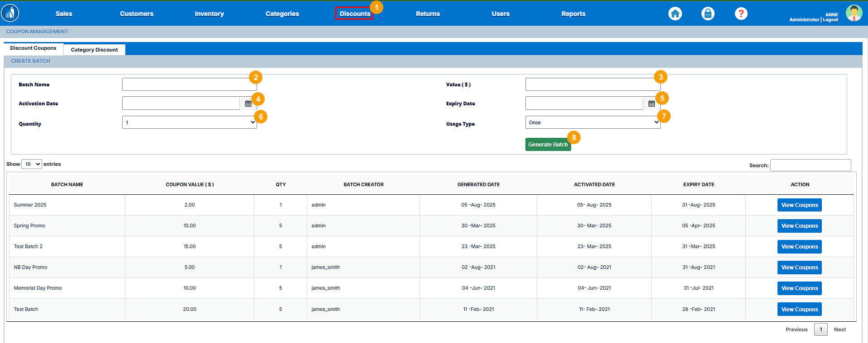View coupons for Summer 2025 batch
Screen dimensions: 868x343
point(799,205)
